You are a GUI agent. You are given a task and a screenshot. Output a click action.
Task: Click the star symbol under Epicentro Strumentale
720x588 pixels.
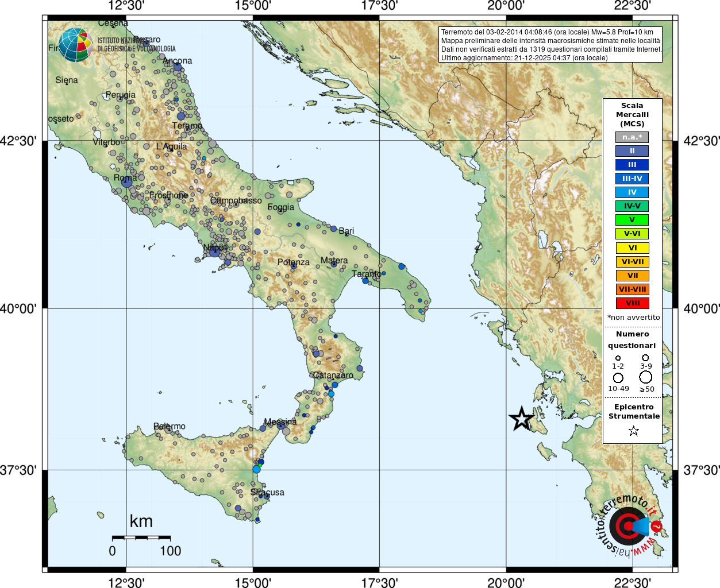point(633,431)
